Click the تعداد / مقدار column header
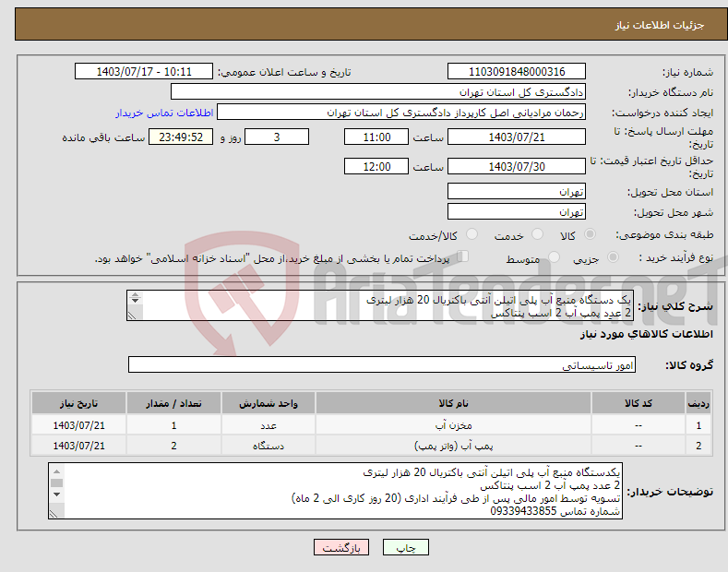The height and width of the screenshot is (572, 728). [173, 403]
